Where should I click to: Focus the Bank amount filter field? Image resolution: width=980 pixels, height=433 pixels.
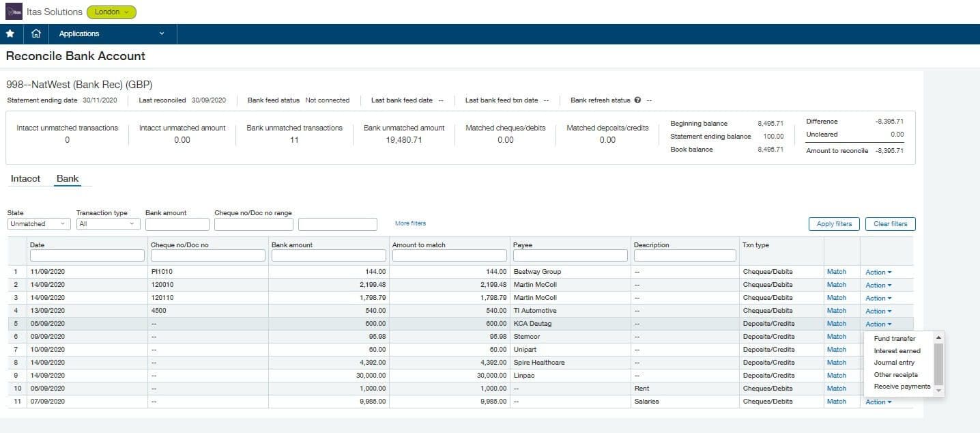pyautogui.click(x=177, y=224)
